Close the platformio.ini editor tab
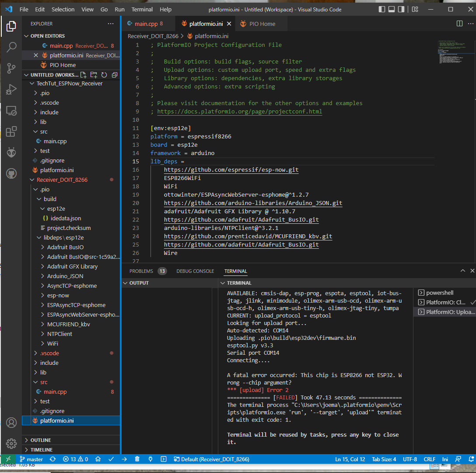The width and height of the screenshot is (476, 473). coord(229,24)
